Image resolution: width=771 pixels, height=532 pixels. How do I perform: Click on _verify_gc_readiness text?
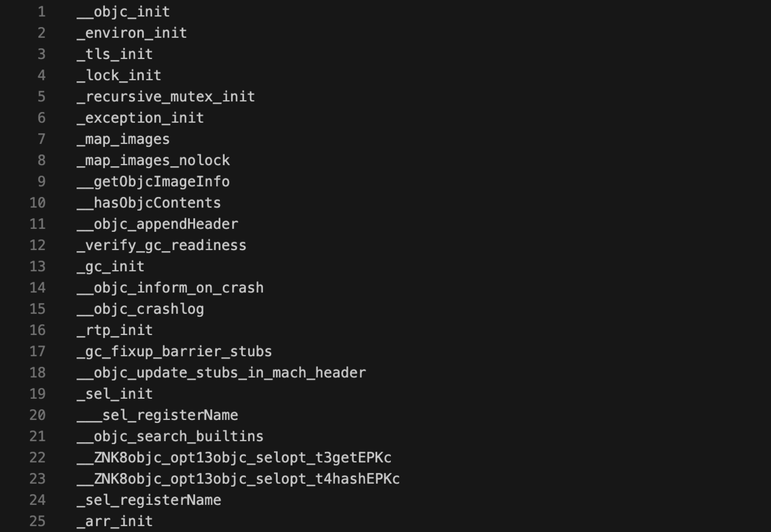[161, 245]
